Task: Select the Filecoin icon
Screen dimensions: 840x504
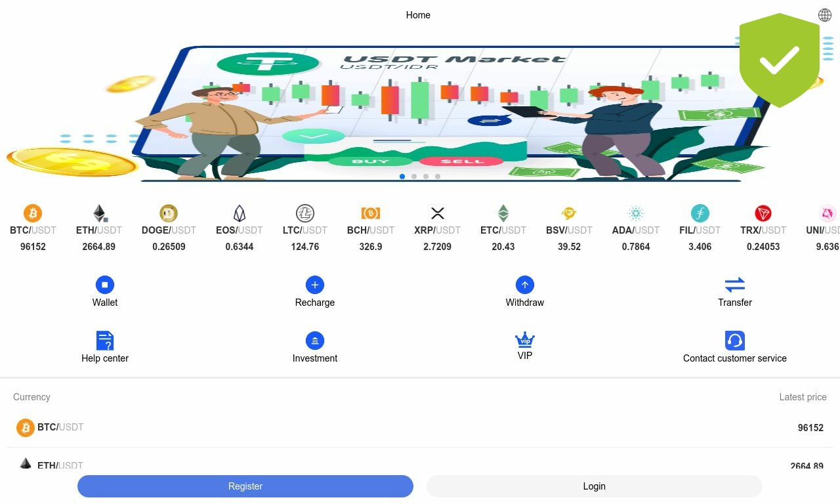Action: 700,213
